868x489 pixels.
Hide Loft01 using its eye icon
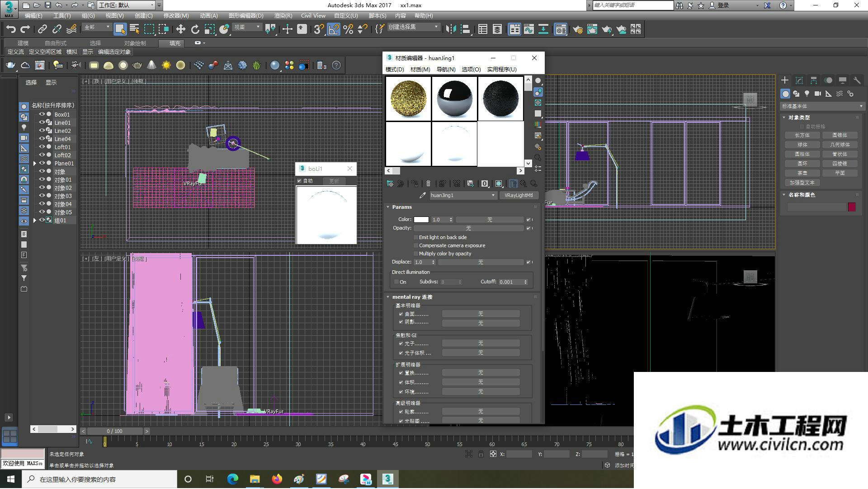42,147
